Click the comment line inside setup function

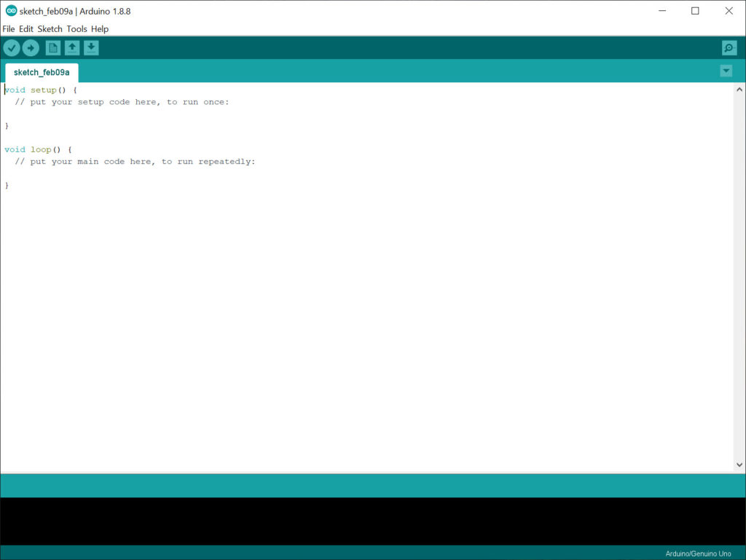(122, 101)
